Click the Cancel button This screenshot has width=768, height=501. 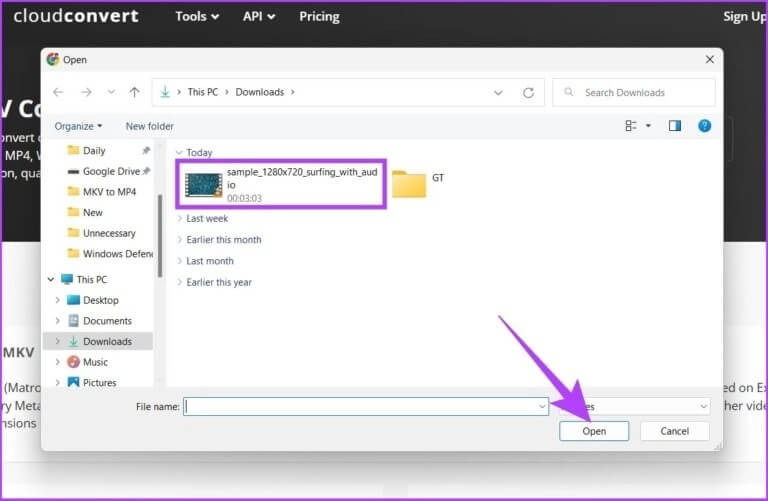[674, 431]
